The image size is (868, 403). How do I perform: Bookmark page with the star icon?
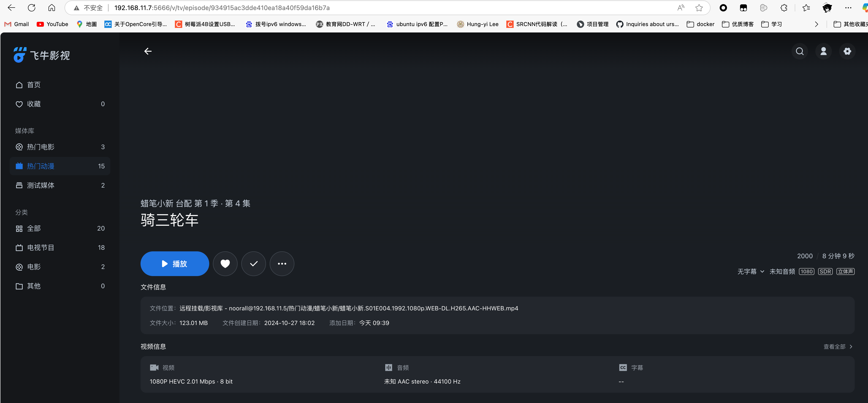coord(699,8)
